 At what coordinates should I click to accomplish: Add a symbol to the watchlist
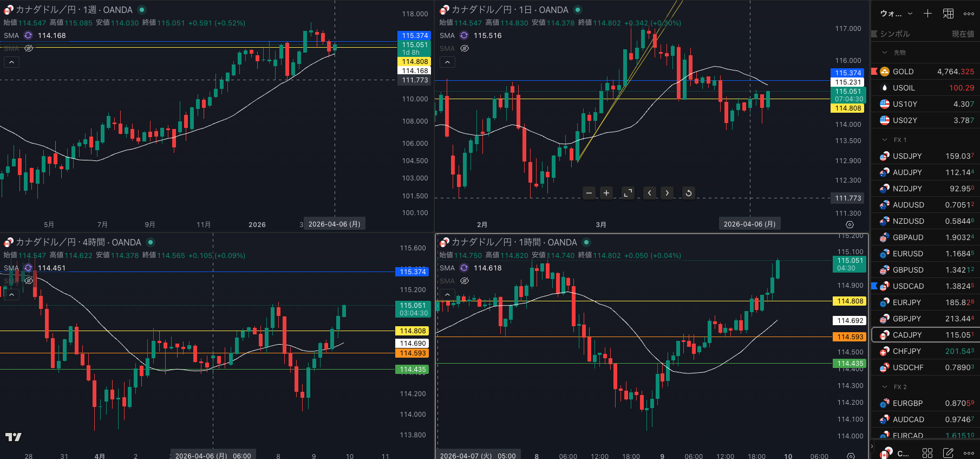(927, 14)
